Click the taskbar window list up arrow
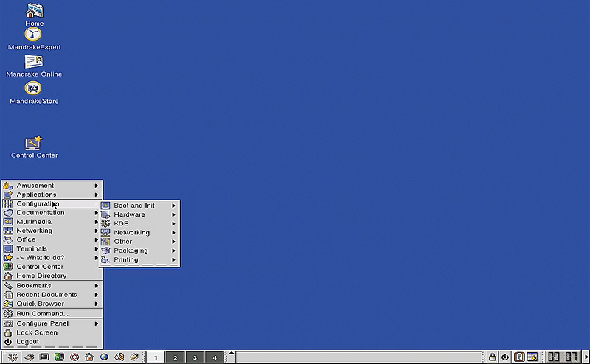590x364 pixels. (x=232, y=354)
